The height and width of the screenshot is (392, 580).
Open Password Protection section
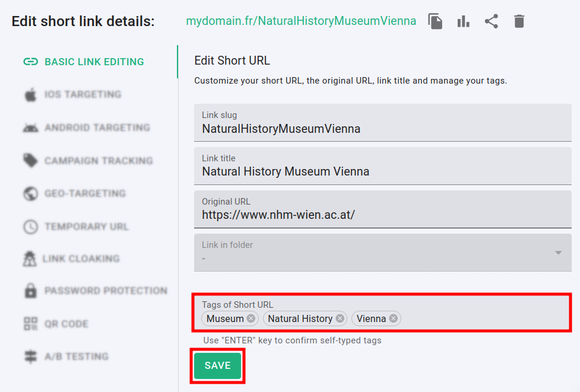(x=106, y=291)
